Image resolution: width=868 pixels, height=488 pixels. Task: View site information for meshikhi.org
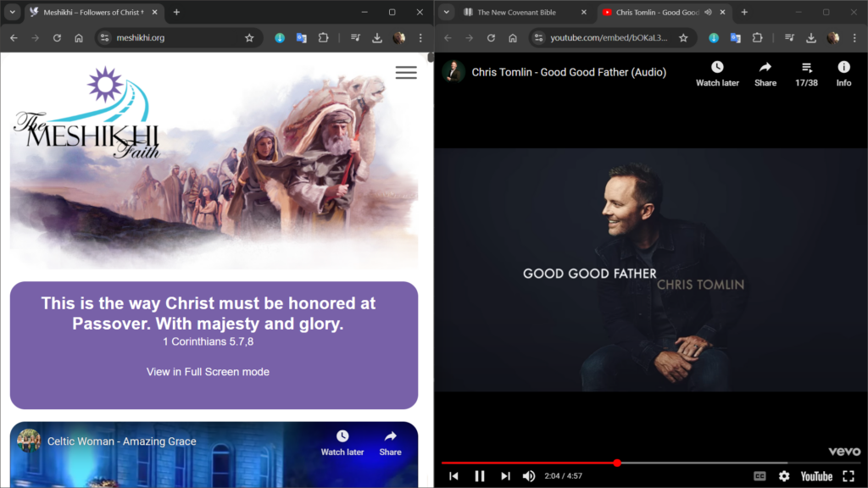[104, 37]
